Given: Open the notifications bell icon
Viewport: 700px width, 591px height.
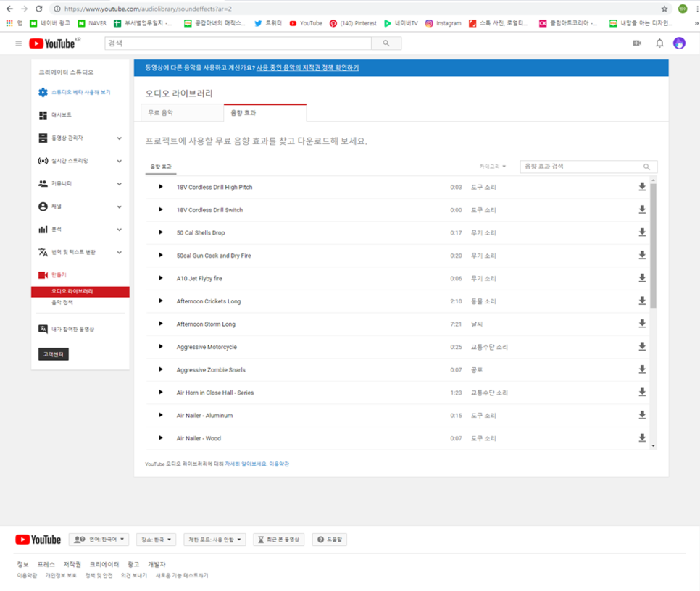Looking at the screenshot, I should 658,43.
